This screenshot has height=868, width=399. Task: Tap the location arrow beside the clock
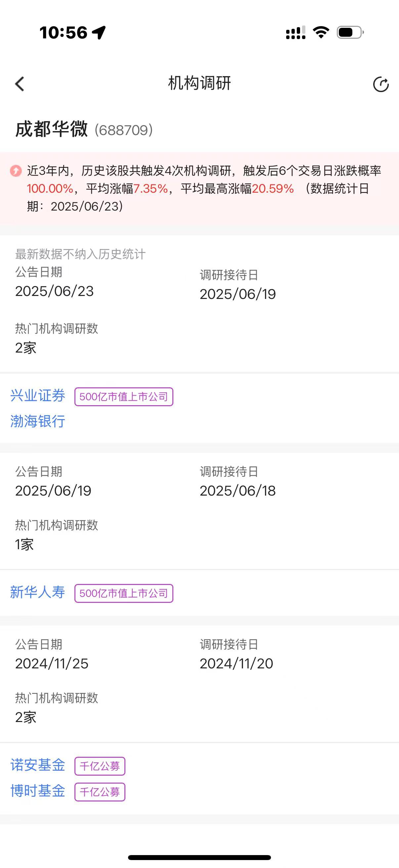click(x=99, y=33)
